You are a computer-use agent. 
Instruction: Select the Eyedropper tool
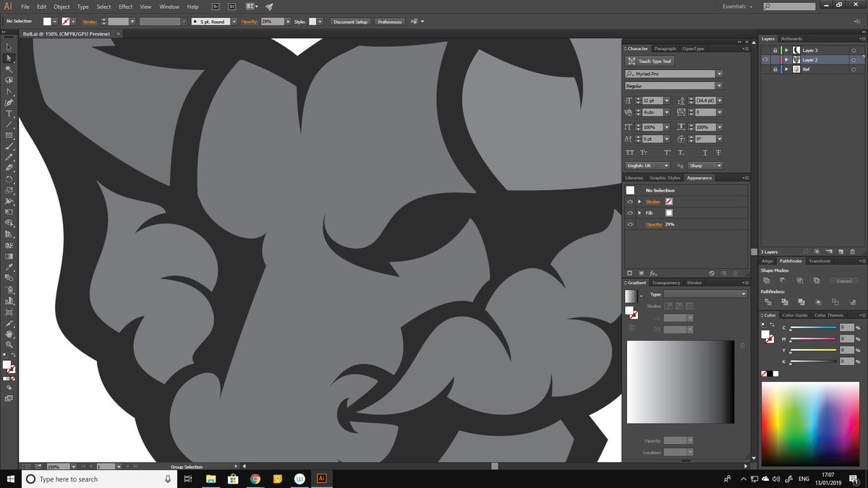(9, 267)
